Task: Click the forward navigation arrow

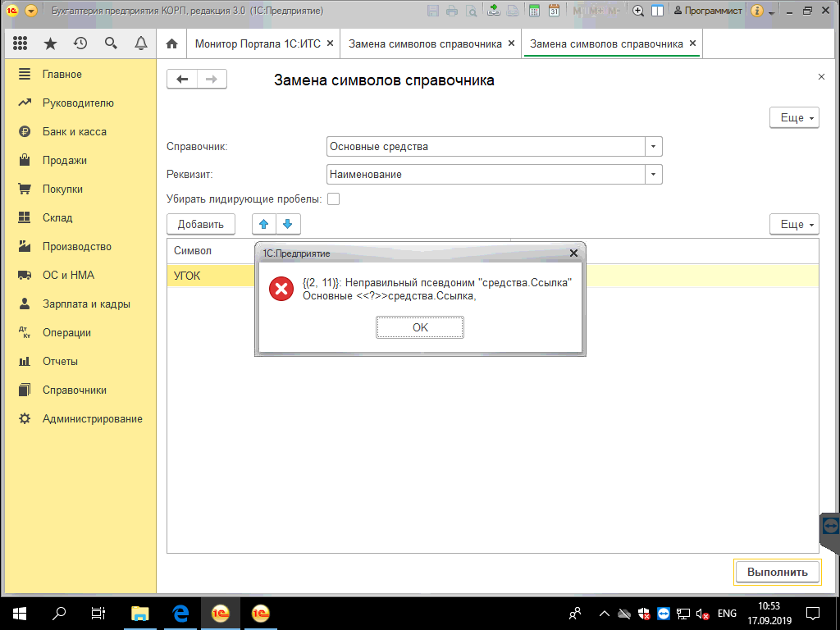Action: 212,80
